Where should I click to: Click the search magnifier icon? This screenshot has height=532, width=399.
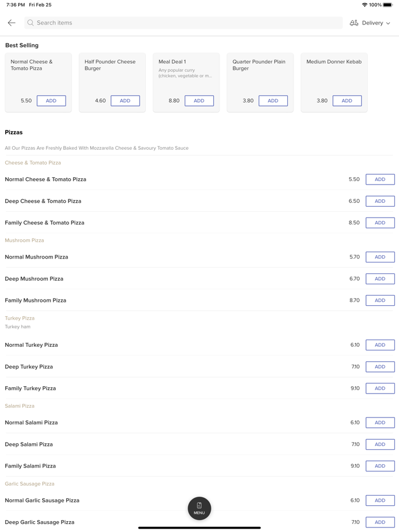31,23
